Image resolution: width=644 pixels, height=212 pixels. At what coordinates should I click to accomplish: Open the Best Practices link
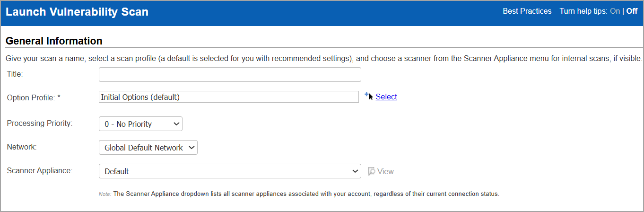click(527, 11)
